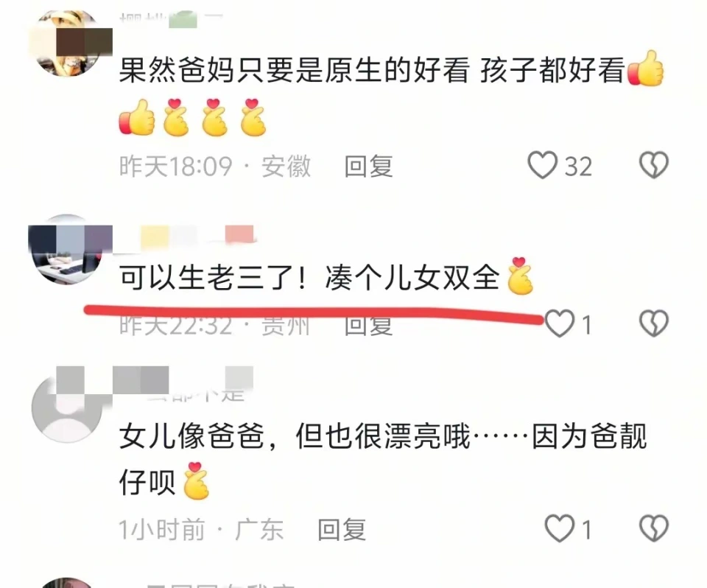Dislike the Guangdong comment via broken heart
Viewport: 707px width, 588px height.
[654, 528]
